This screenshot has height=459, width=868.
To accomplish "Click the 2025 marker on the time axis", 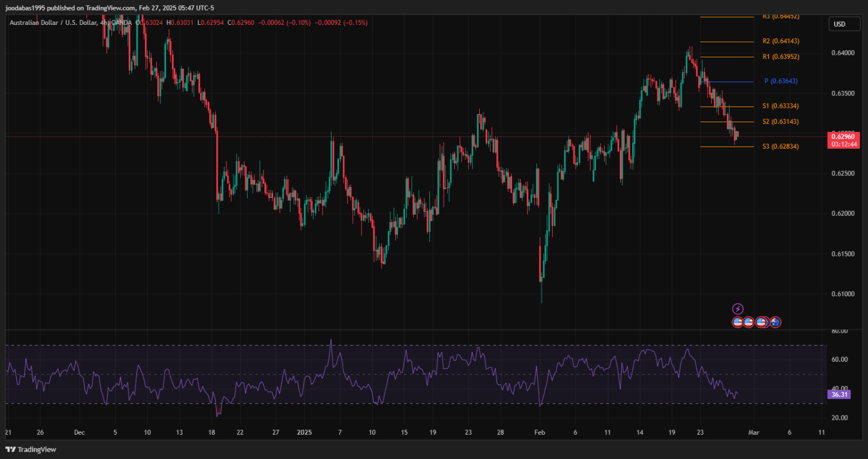I will click(x=304, y=432).
